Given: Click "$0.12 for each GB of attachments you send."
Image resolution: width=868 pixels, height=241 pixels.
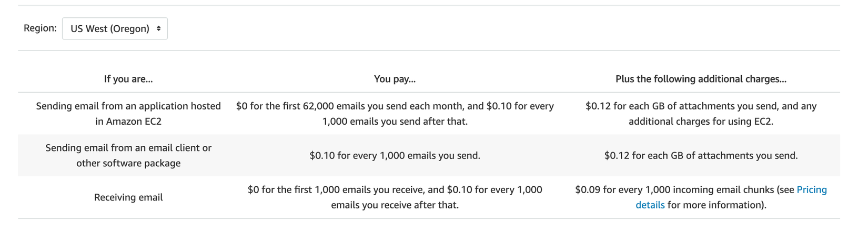Looking at the screenshot, I should tap(701, 156).
